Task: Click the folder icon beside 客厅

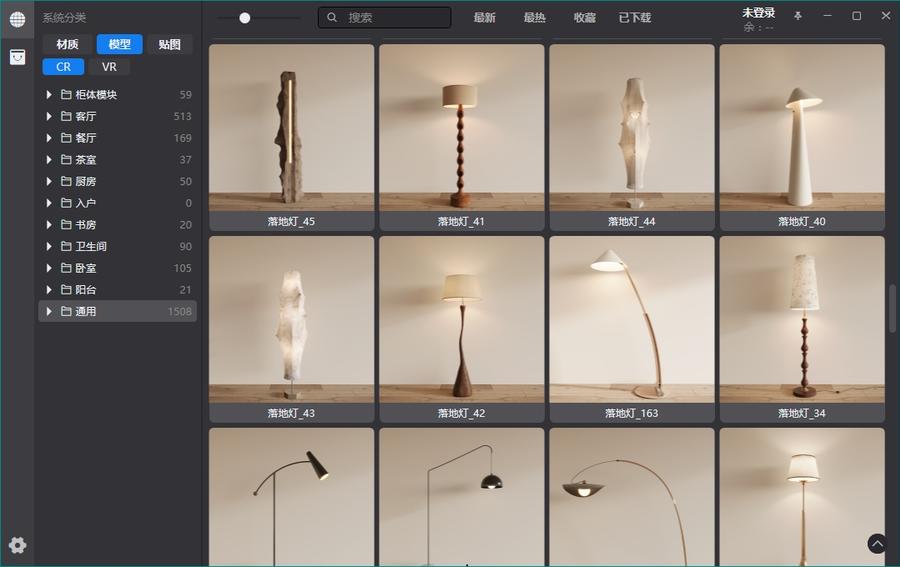Action: pos(66,116)
